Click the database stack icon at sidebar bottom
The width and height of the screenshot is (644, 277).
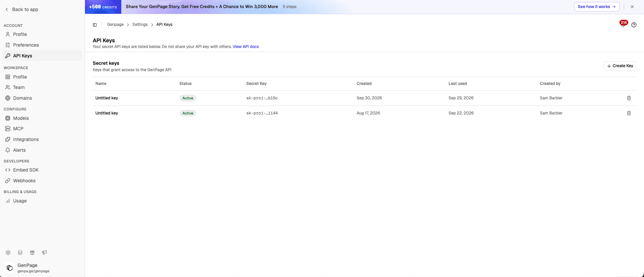pos(20,252)
